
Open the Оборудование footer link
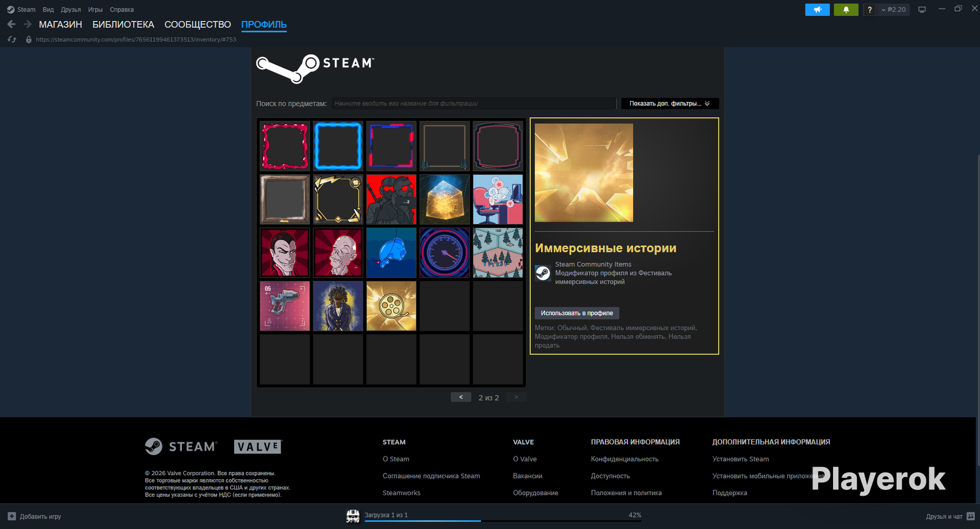[535, 493]
